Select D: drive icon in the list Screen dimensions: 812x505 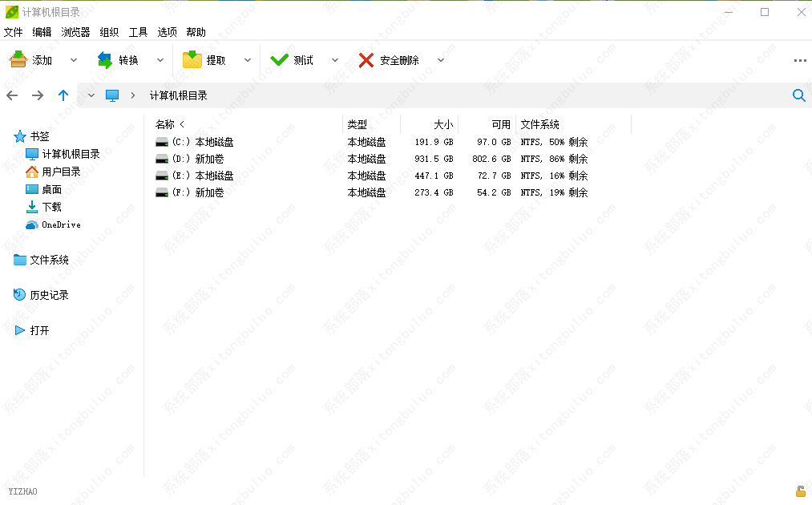162,159
